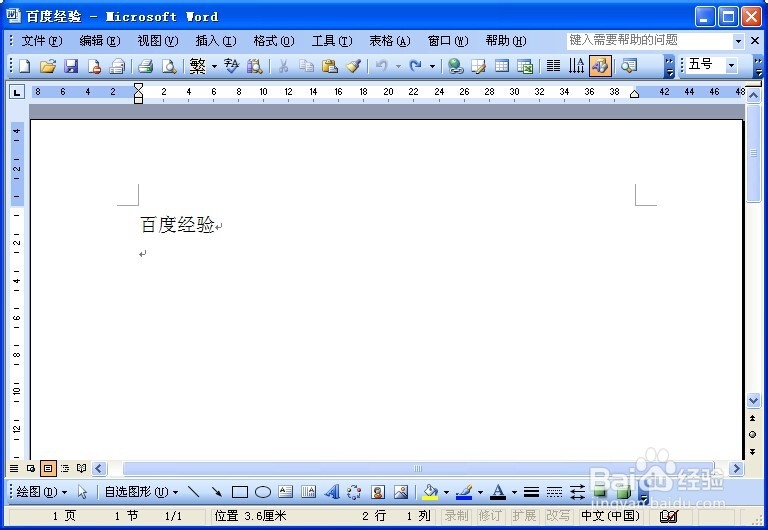Open the 文件 File menu
This screenshot has height=530, width=768.
pos(42,41)
